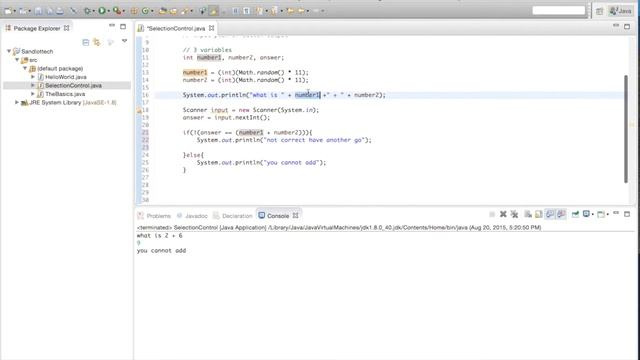
Task: Click the 'you cannot add' console output
Action: pyautogui.click(x=161, y=251)
